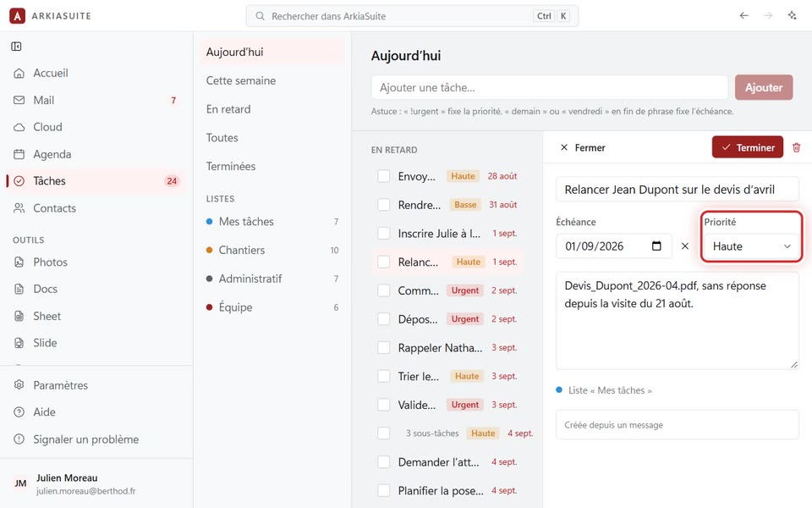Open the Aide help page
Image resolution: width=812 pixels, height=508 pixels.
(96, 412)
